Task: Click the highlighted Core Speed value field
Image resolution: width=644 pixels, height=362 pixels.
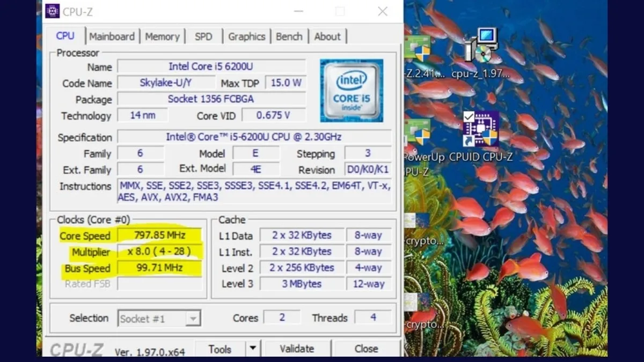Action: pos(159,235)
